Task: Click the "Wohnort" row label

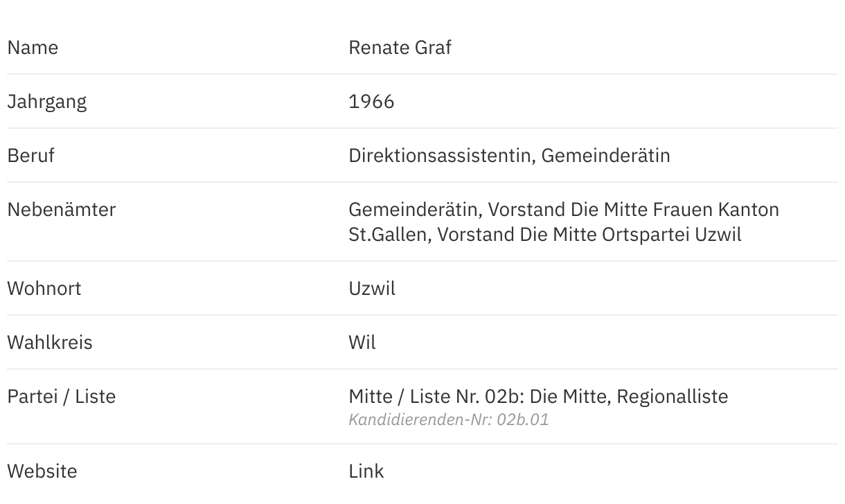Action: [x=44, y=289]
